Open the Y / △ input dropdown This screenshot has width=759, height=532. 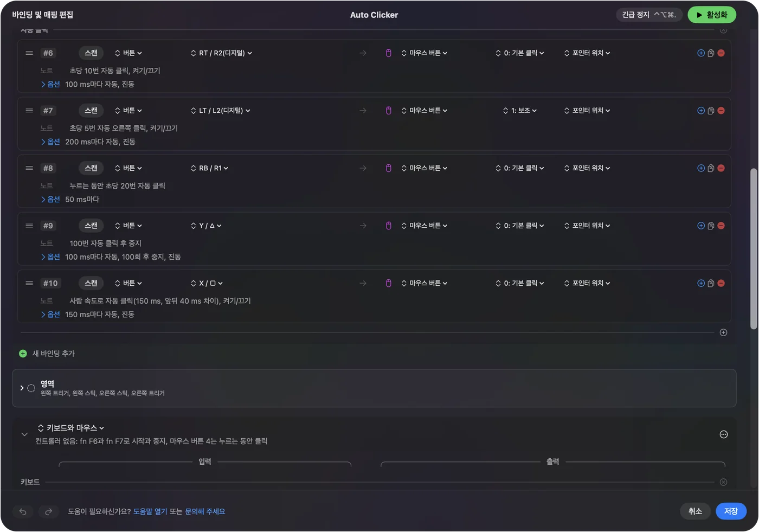(206, 226)
